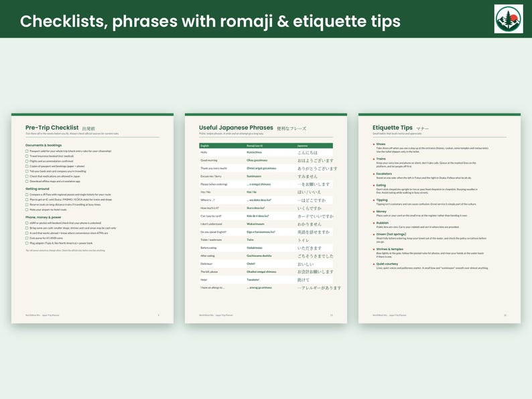532x399 pixels.
Task: Click the Shoes tip title
Action: pyautogui.click(x=381, y=144)
